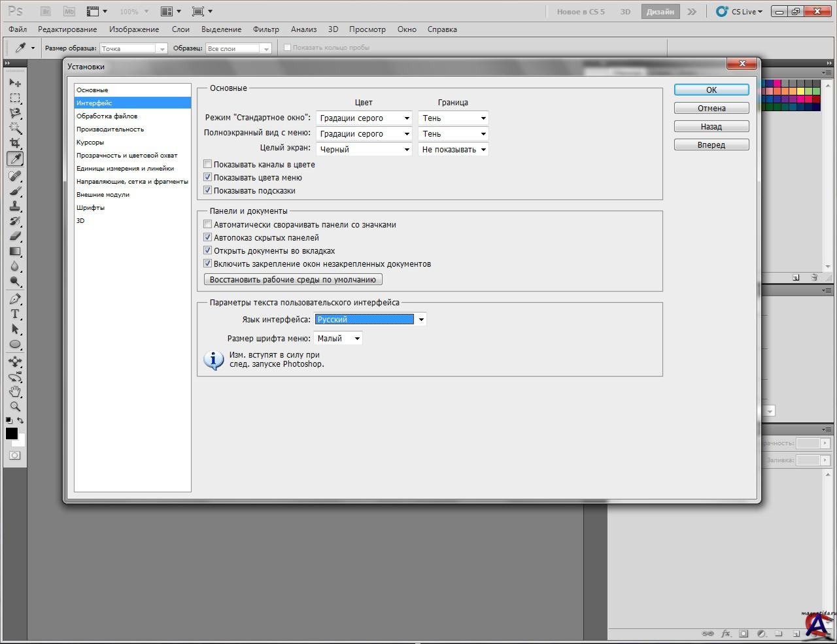The height and width of the screenshot is (644, 837).
Task: Select the Zoom tool in the toolbar
Action: pyautogui.click(x=15, y=407)
